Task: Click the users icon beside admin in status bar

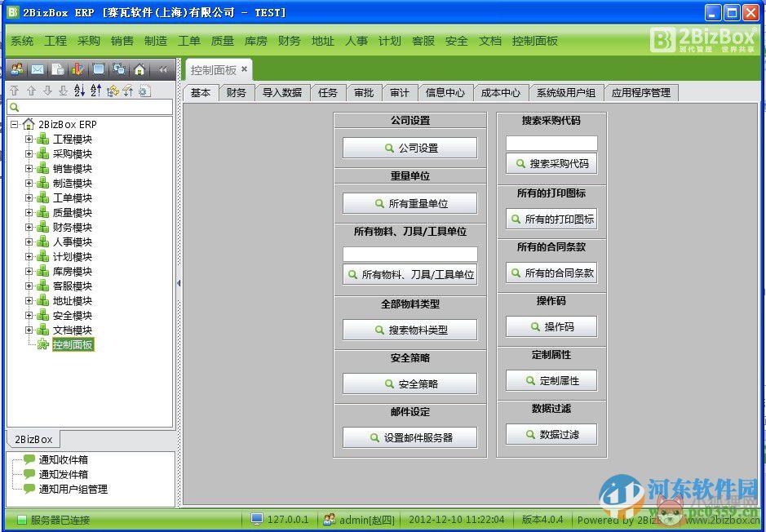Action: tap(330, 519)
